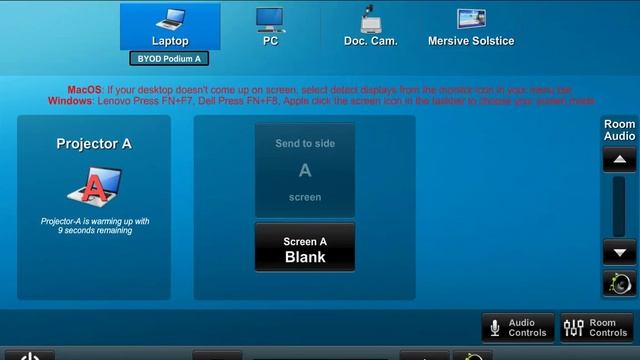Viewport: 640px width, 360px height.
Task: Click the projector warming up status text
Action: tap(95, 226)
